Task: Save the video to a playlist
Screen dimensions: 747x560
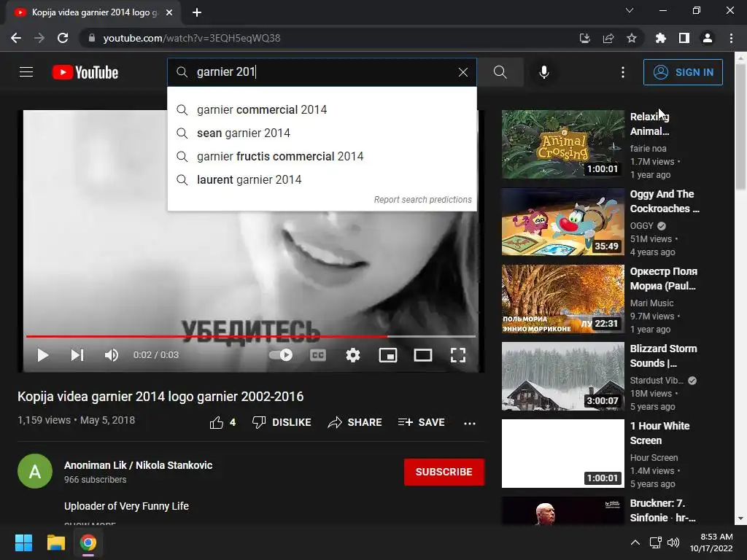Action: tap(421, 422)
